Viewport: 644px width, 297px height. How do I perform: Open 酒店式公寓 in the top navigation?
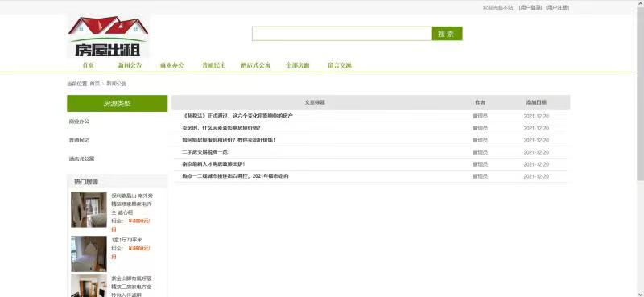255,65
